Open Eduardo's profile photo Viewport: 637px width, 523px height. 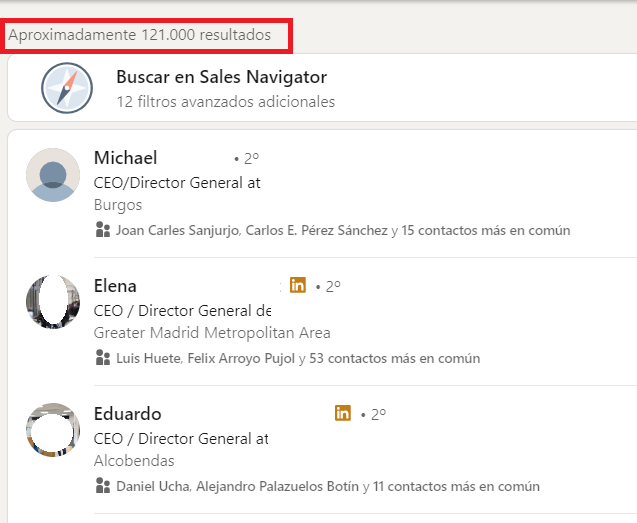53,430
